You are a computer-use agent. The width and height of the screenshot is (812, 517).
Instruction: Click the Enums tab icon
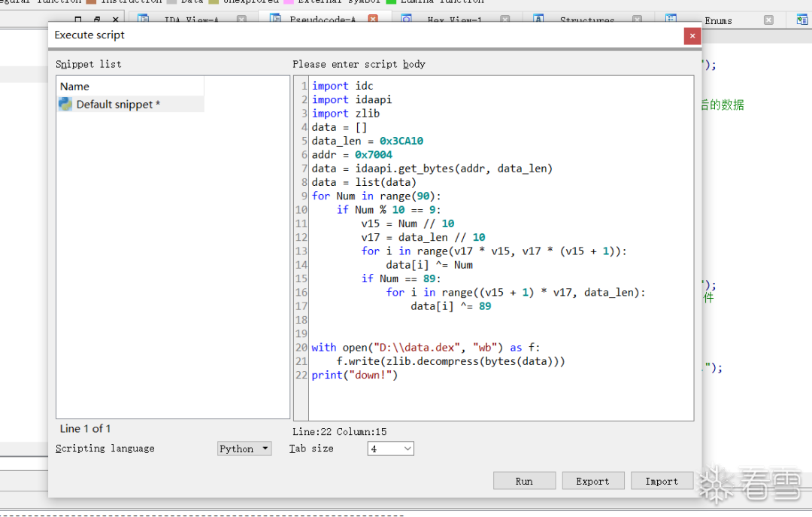671,19
